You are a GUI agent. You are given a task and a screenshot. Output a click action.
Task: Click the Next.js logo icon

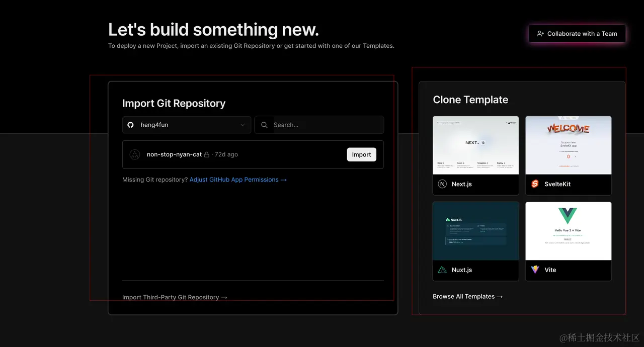pos(442,184)
